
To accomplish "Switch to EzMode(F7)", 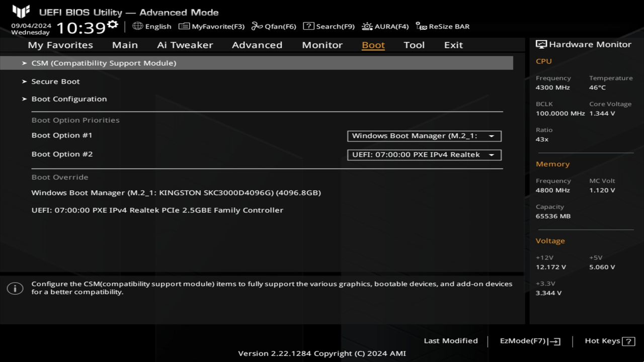I will tap(530, 341).
